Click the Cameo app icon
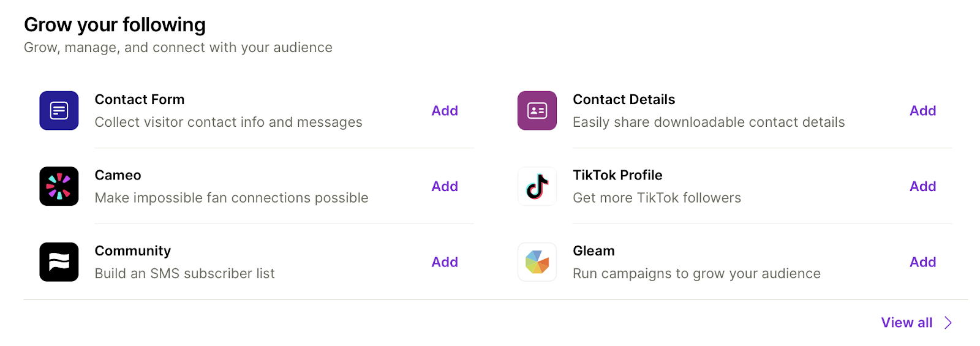 59,186
